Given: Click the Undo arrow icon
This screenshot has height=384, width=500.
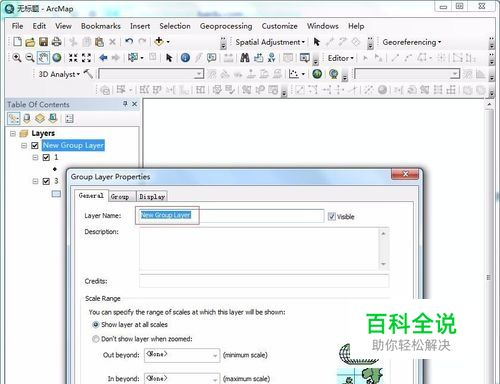Looking at the screenshot, I should pos(129,41).
